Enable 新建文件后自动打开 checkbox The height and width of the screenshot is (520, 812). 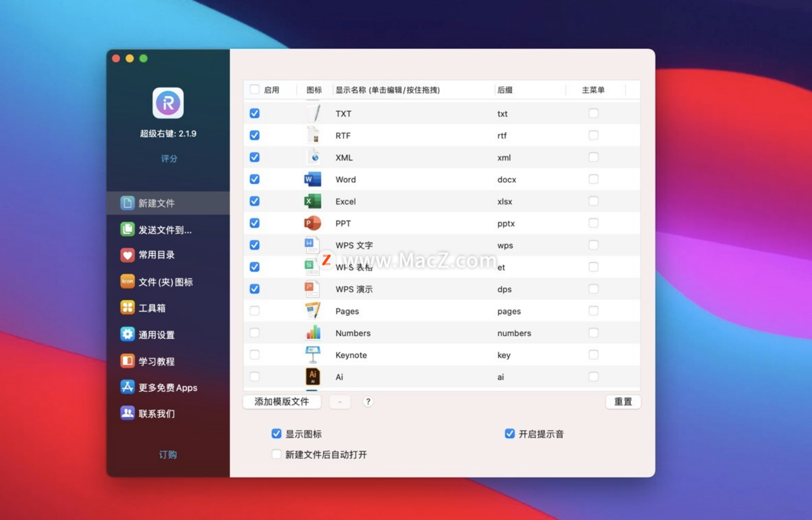[276, 454]
